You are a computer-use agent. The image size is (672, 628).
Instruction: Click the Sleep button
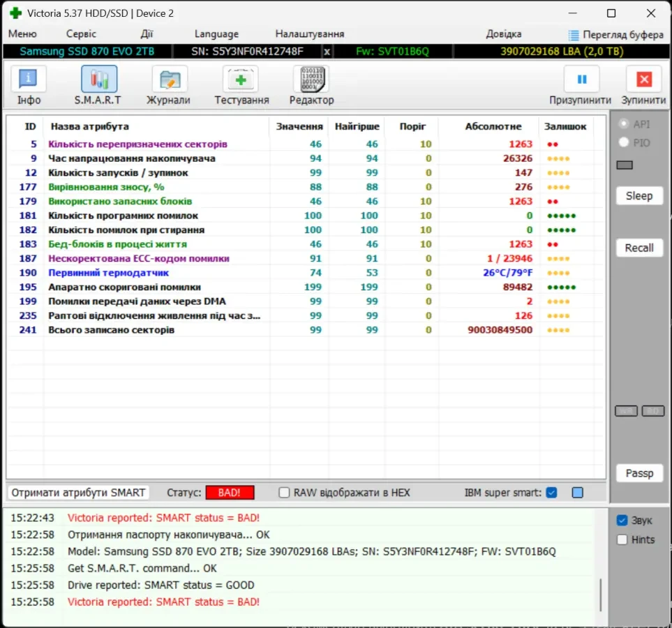(x=639, y=196)
